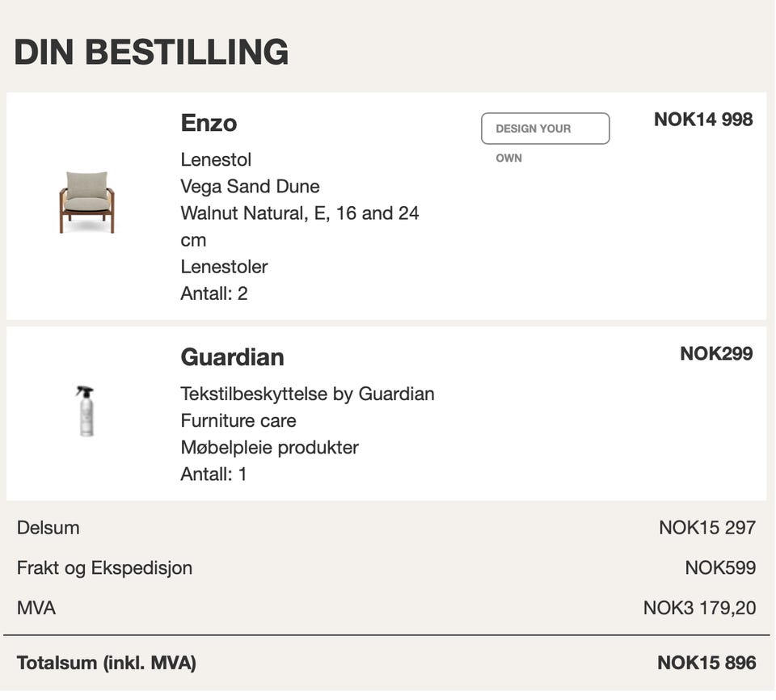Click the Møbelpleie produkter category text

269,448
